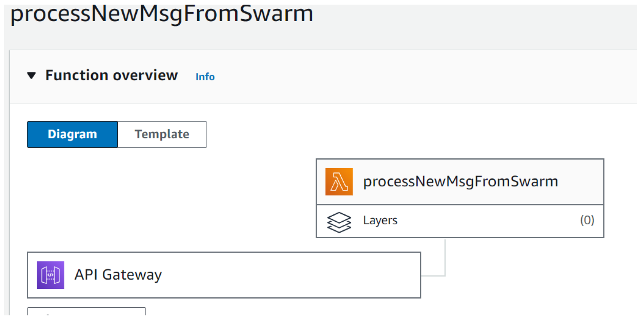644x320 pixels.
Task: Click blank middle area of the Layers row
Action: pyautogui.click(x=486, y=221)
